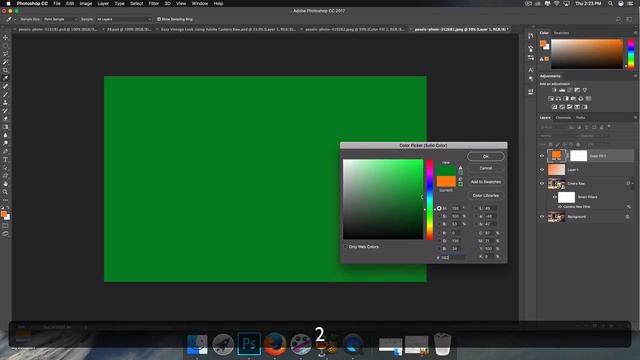Click Color Libraries button
Viewport: 640px width, 360px height.
tap(486, 196)
